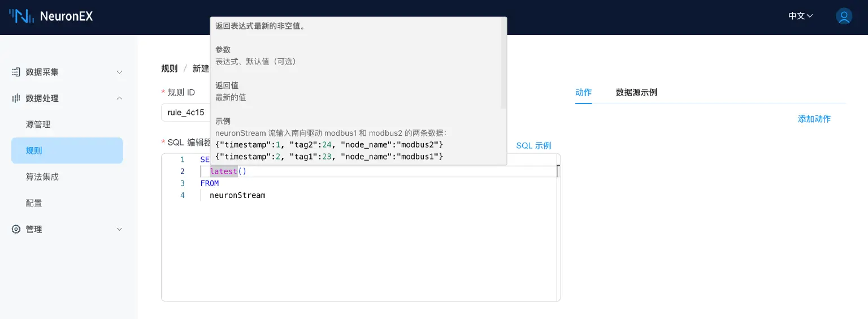Click the 管理 gear icon

click(16, 229)
